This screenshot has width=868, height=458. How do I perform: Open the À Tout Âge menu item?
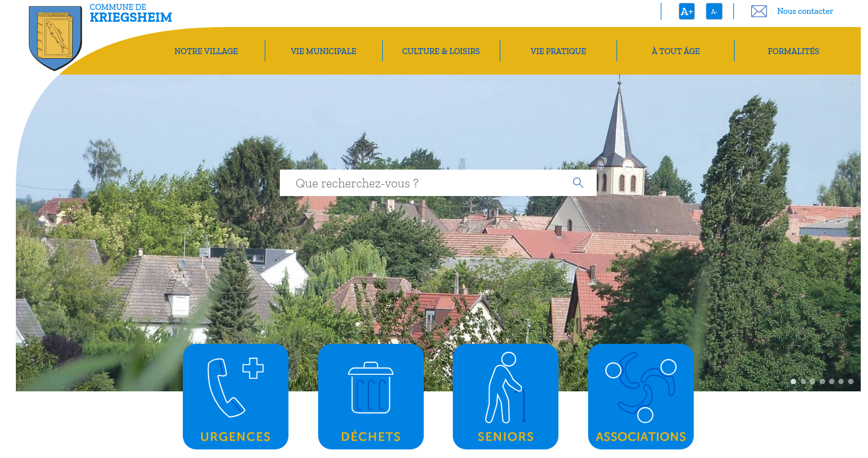pos(675,51)
